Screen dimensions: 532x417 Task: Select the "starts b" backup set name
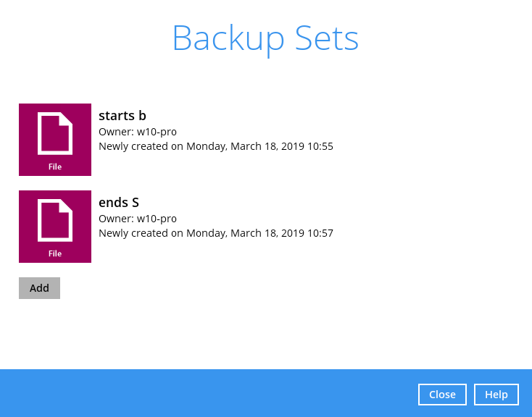point(122,116)
